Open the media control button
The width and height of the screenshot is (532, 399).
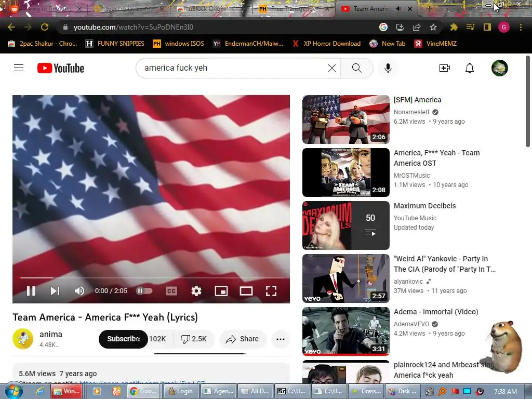click(x=470, y=27)
